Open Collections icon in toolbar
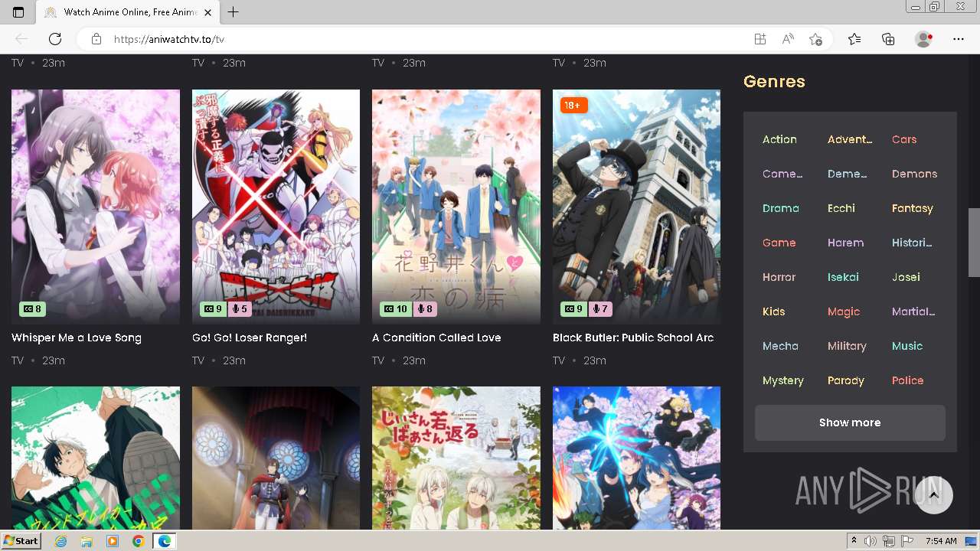This screenshot has width=980, height=551. coord(888,39)
